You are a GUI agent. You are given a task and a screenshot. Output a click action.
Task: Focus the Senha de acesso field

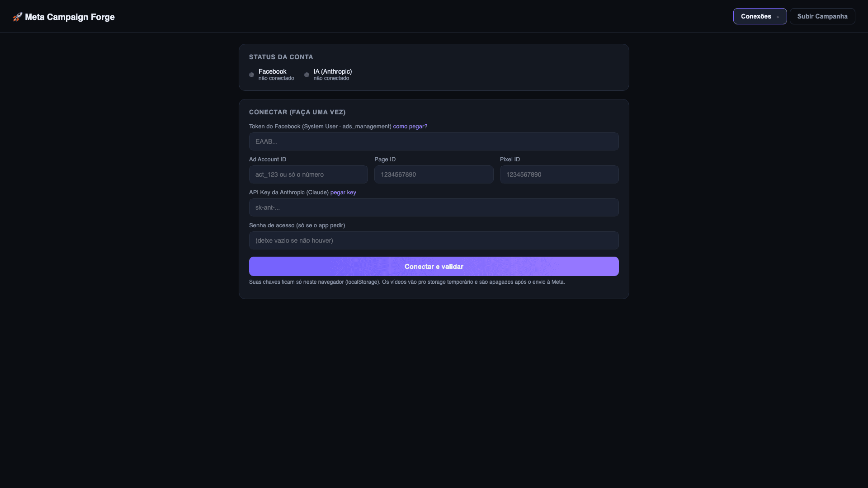click(x=434, y=240)
